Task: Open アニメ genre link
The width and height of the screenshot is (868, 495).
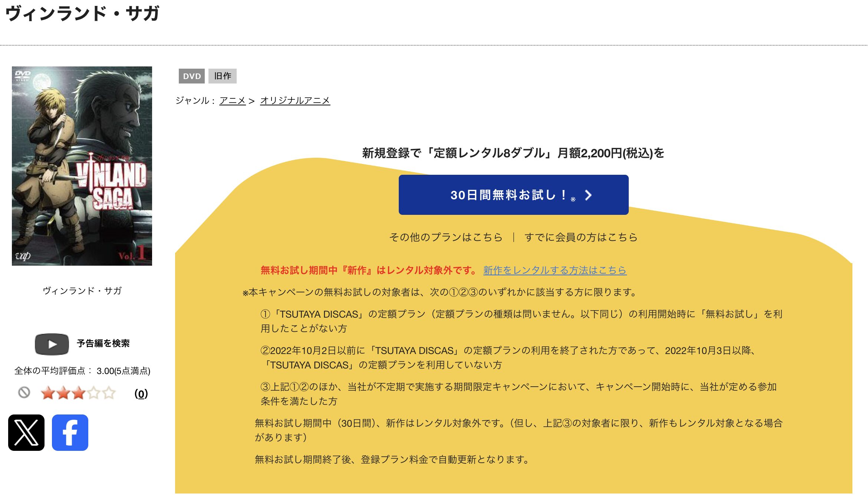Action: 233,101
